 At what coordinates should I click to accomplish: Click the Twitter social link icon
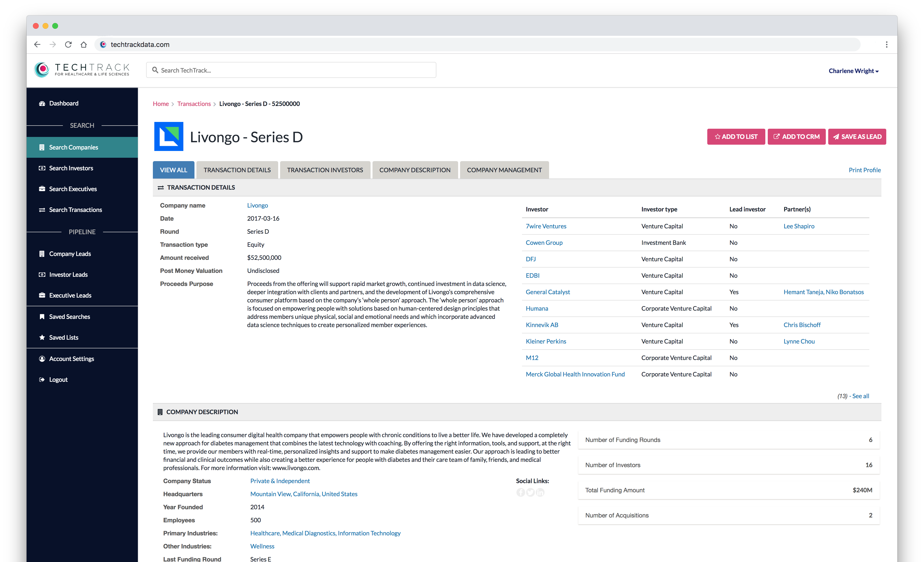tap(530, 492)
